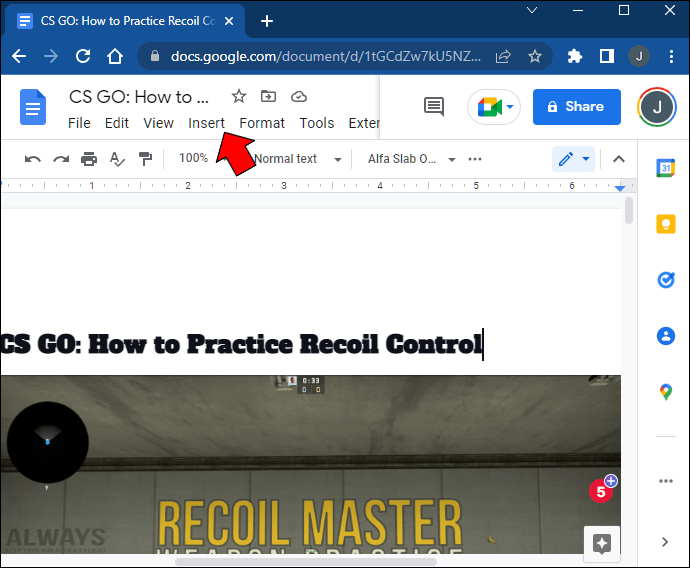Open a new browser tab
Image resolution: width=690 pixels, height=568 pixels.
267,21
